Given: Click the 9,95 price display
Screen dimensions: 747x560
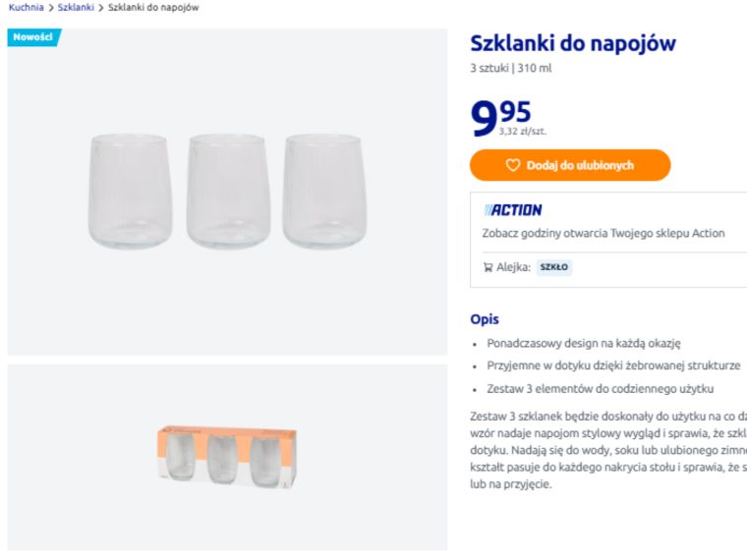Looking at the screenshot, I should coord(501,116).
